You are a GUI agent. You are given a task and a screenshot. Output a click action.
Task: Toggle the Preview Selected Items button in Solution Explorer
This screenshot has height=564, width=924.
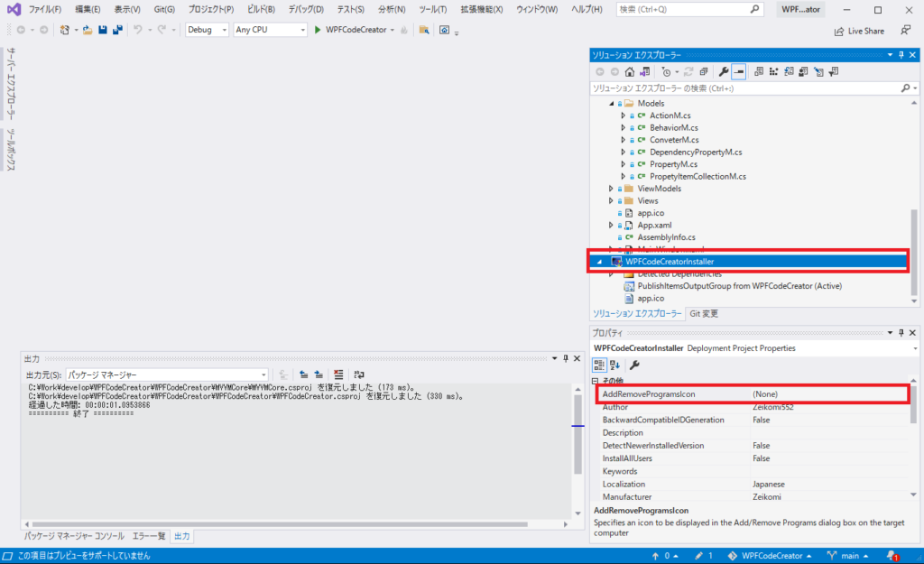click(739, 72)
